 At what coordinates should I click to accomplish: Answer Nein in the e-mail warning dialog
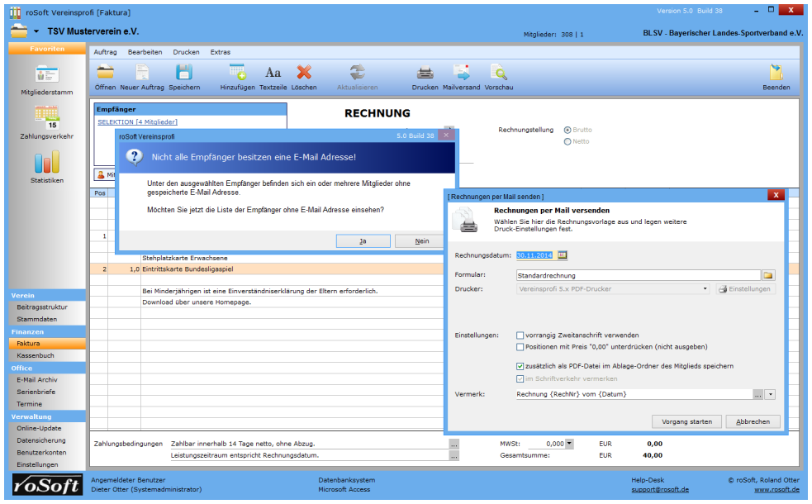click(x=422, y=241)
